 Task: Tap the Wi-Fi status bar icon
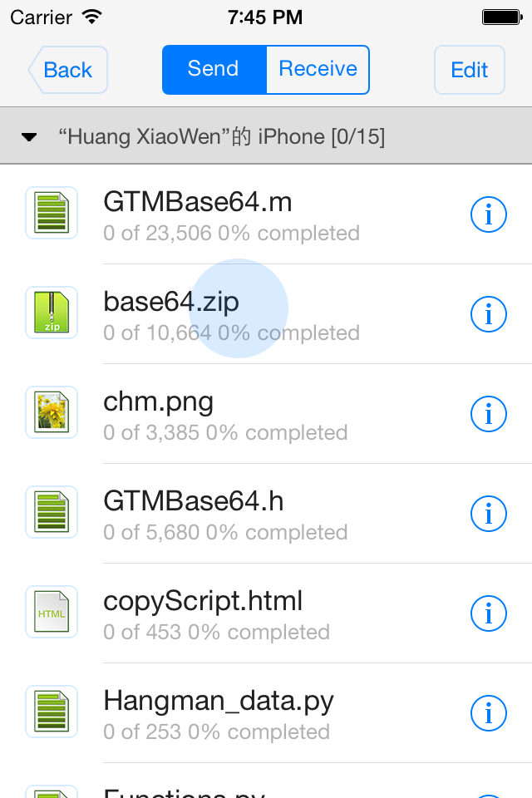pos(92,17)
